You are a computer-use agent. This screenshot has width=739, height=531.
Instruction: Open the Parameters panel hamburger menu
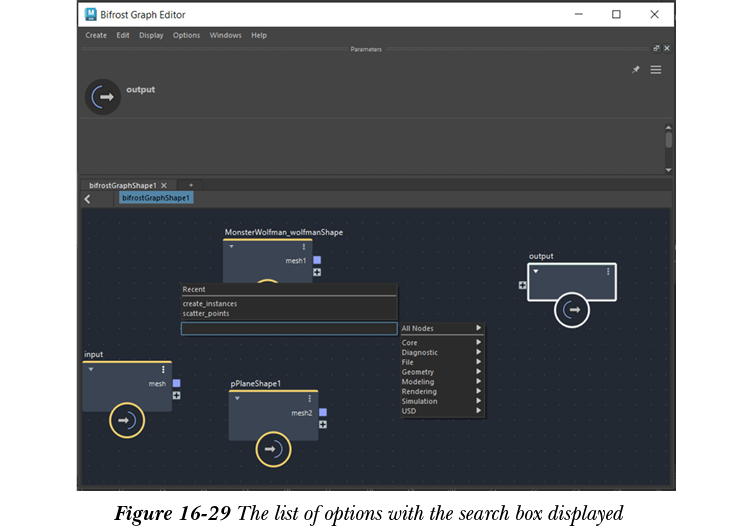(x=656, y=70)
